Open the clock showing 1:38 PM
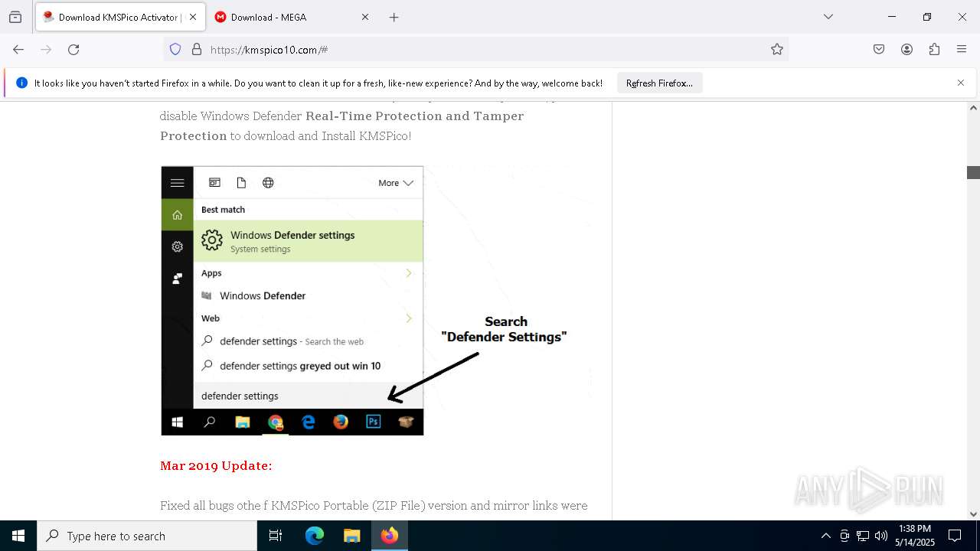The image size is (980, 551). click(x=915, y=536)
